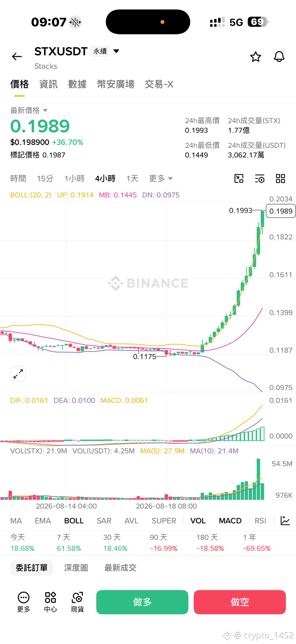Tap the 24h成交量(USDT) 3,062.17萬 value
This screenshot has width=296, height=644.
[x=246, y=155]
